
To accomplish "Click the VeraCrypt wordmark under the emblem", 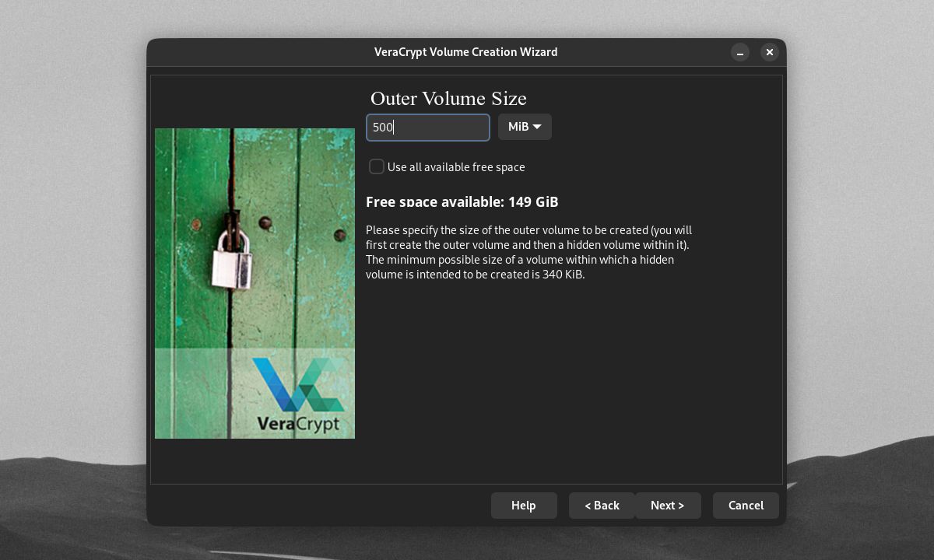I will tap(298, 423).
